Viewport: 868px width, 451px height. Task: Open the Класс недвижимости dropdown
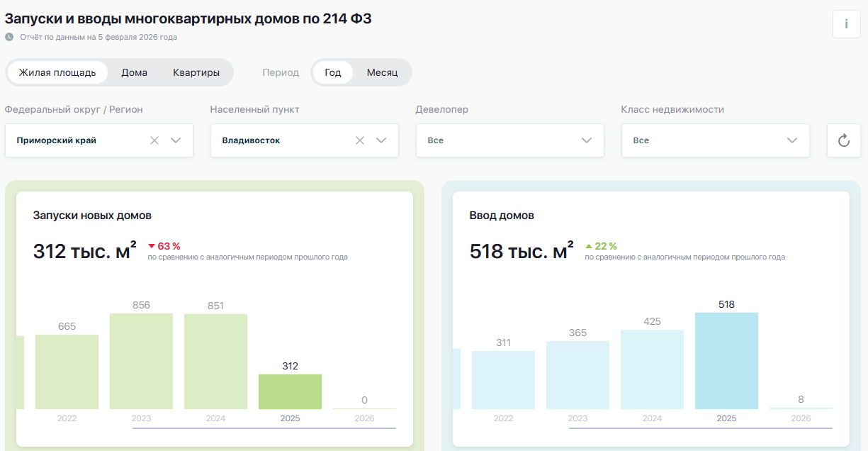point(715,140)
